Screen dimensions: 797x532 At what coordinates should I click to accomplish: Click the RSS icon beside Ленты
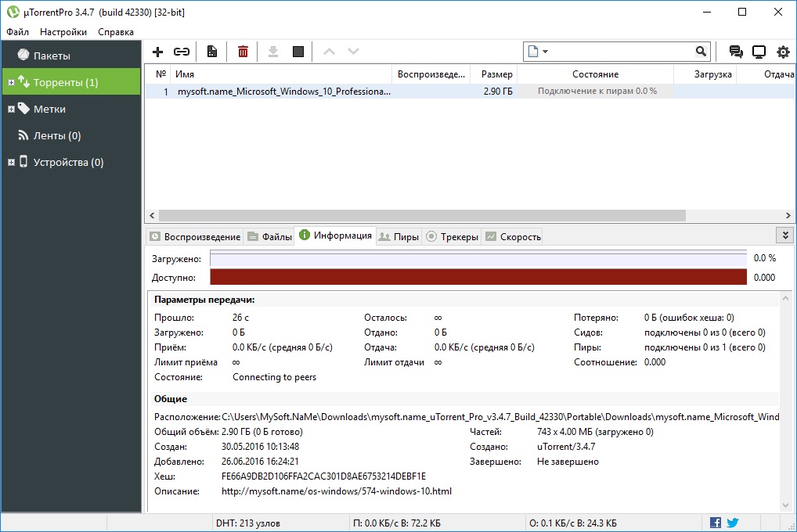(x=23, y=135)
